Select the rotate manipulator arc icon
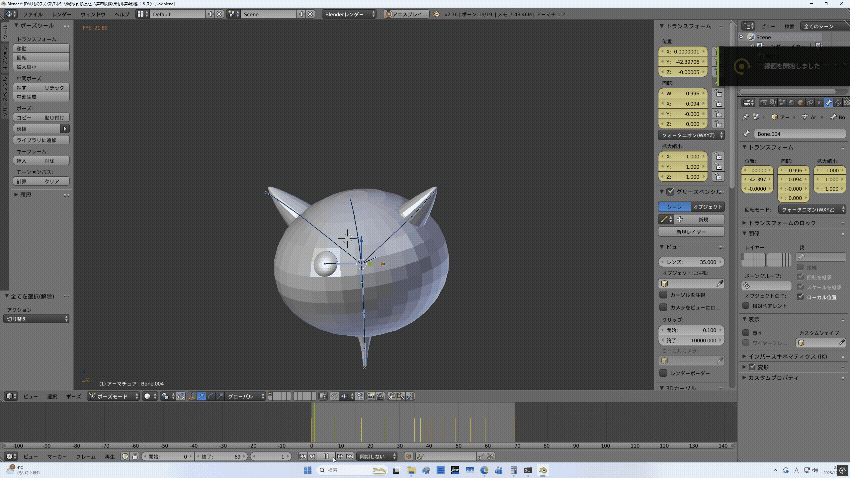The image size is (850, 478). click(210, 396)
